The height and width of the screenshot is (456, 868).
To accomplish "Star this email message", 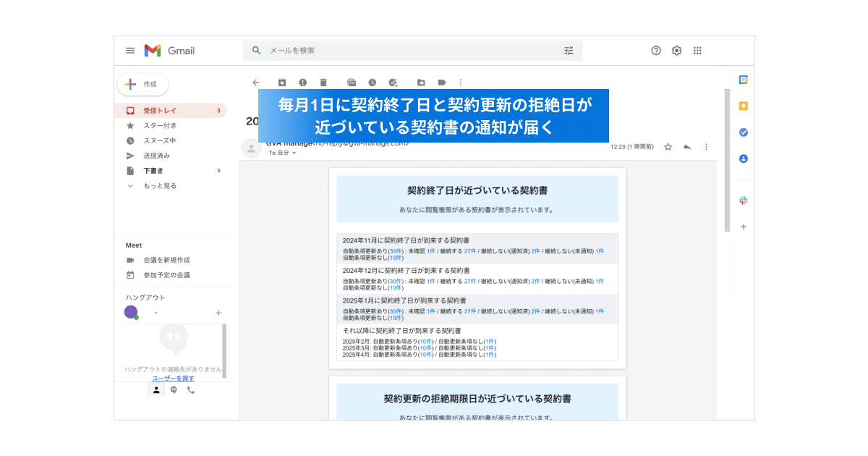I will (x=668, y=147).
